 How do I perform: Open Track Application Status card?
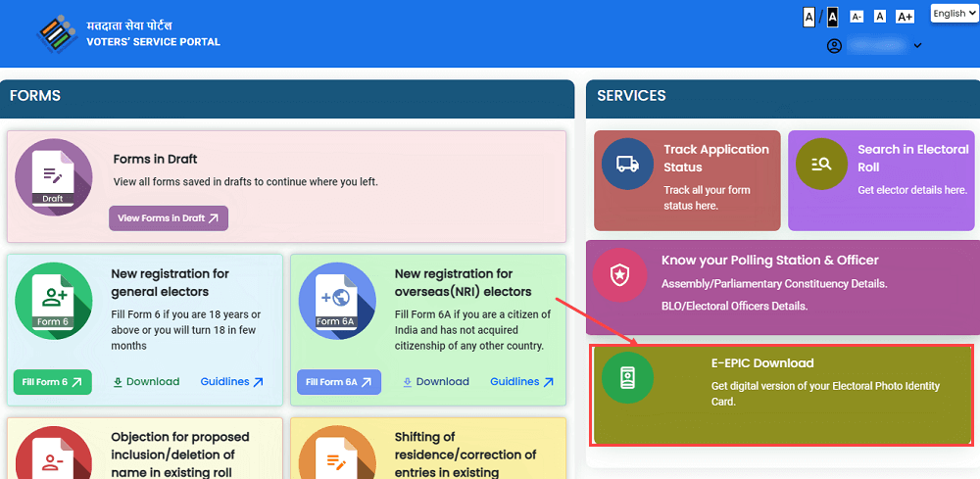(x=688, y=180)
